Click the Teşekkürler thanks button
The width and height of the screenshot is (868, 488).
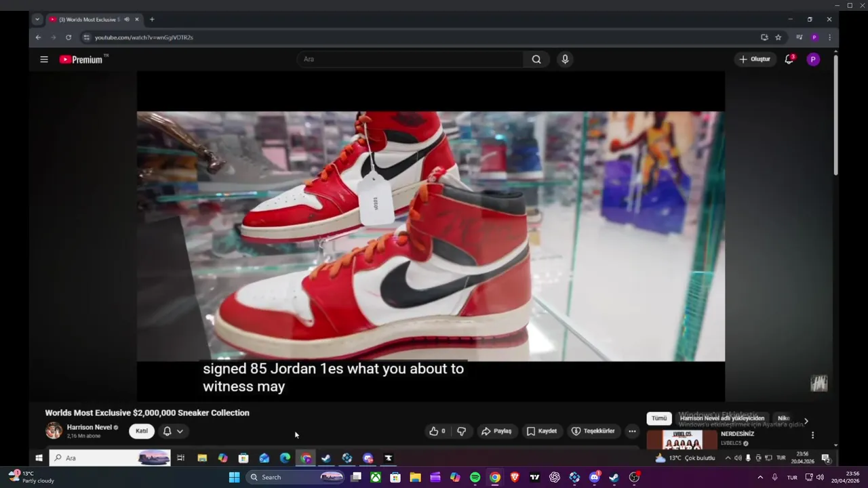click(x=593, y=431)
